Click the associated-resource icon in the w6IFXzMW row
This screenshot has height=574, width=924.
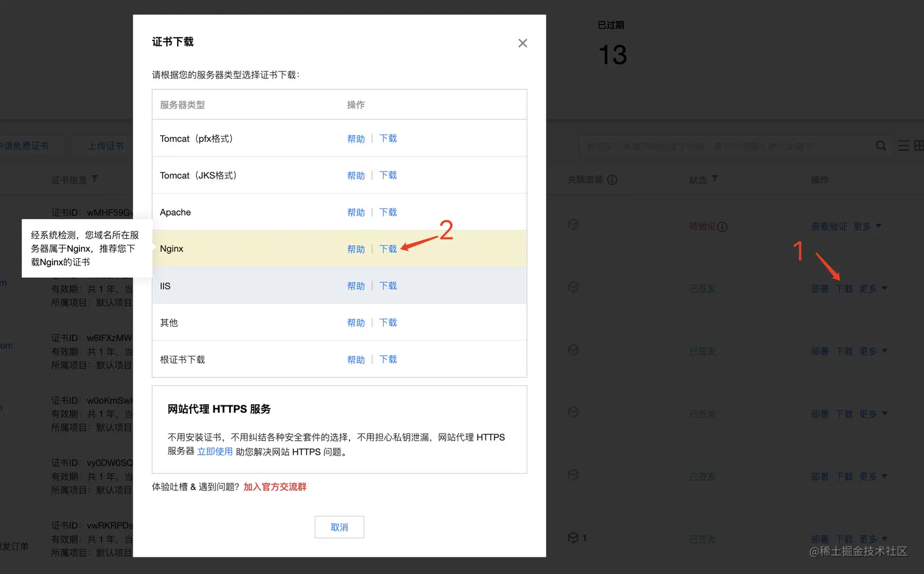[573, 350]
